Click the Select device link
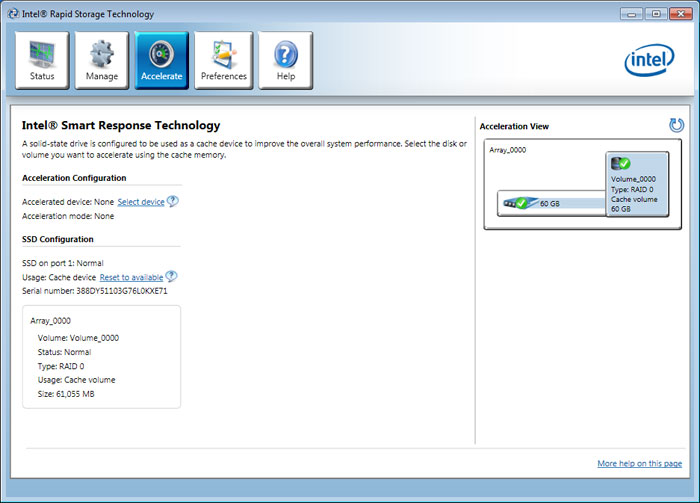The width and height of the screenshot is (700, 503). tap(141, 202)
